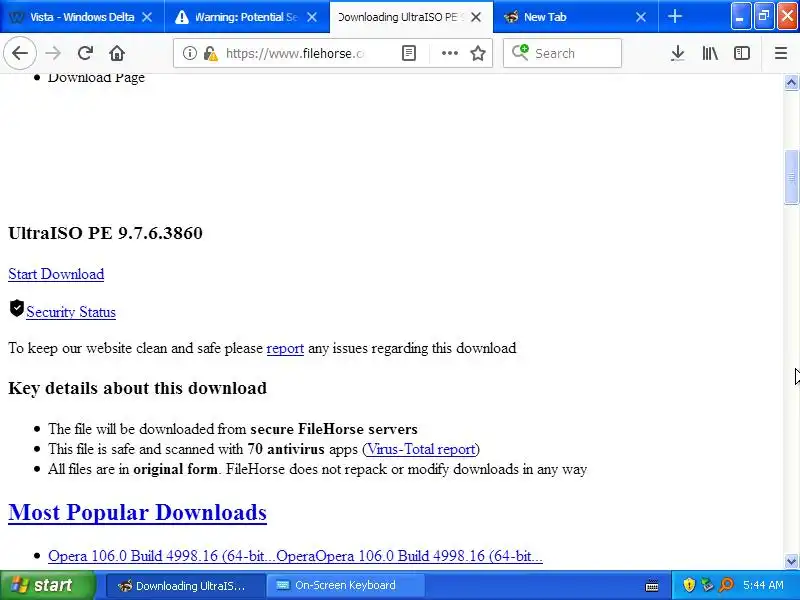Viewport: 800px width, 600px height.
Task: Open the Security Status link
Action: click(x=71, y=312)
